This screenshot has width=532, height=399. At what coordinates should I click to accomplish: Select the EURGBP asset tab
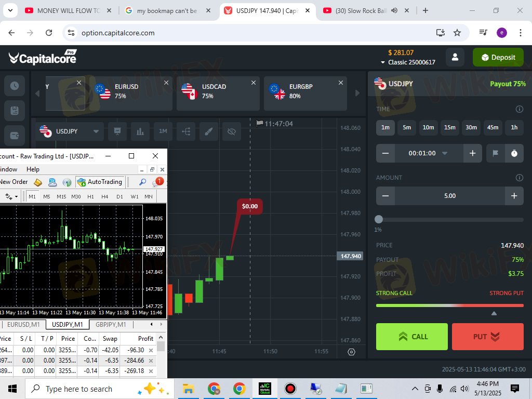point(305,94)
